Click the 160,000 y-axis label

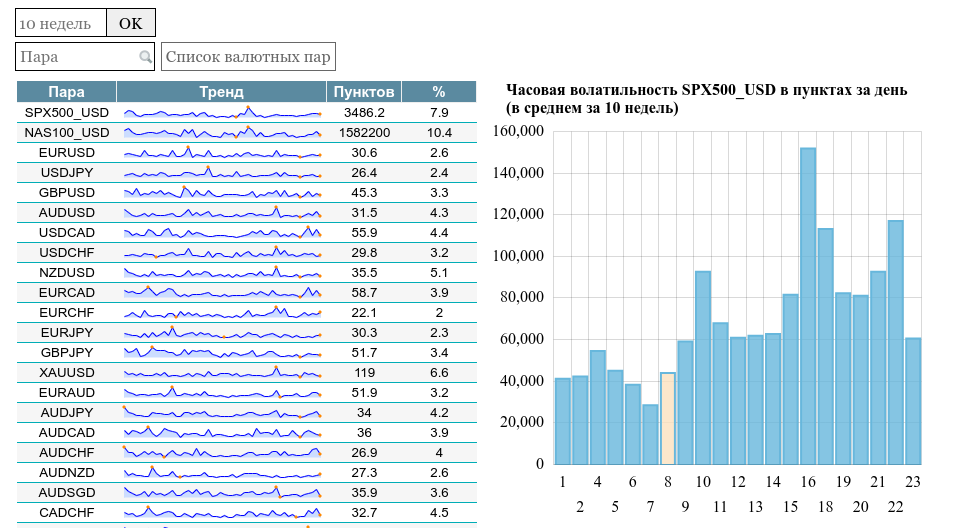pos(518,131)
